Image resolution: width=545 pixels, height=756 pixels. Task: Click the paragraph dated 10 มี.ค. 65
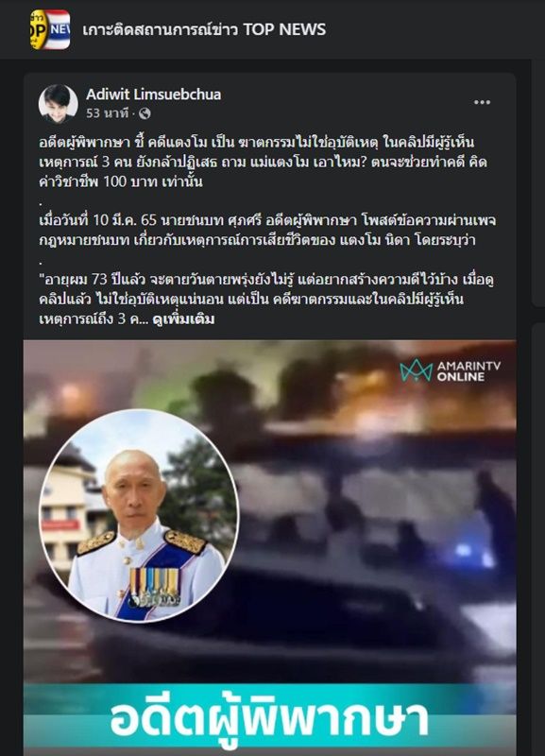[267, 230]
